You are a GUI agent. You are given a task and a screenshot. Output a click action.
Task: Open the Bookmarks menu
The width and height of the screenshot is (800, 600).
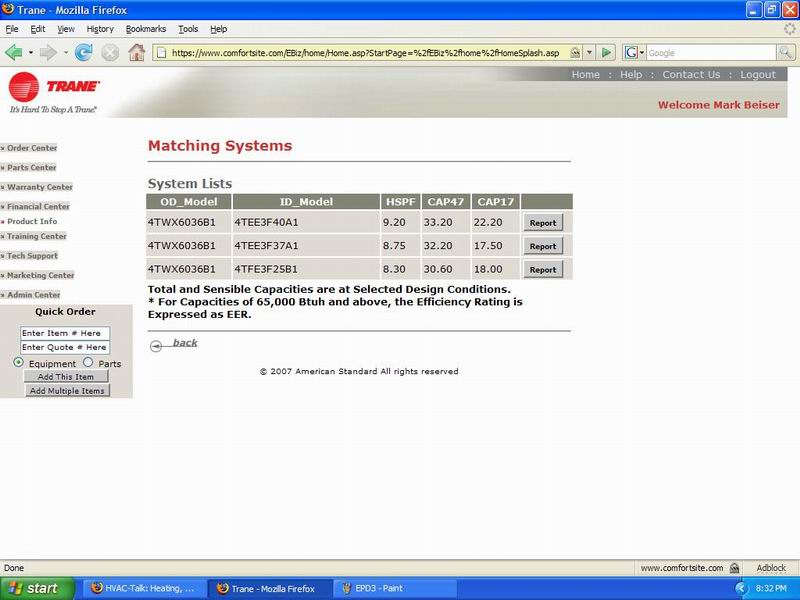pyautogui.click(x=145, y=29)
